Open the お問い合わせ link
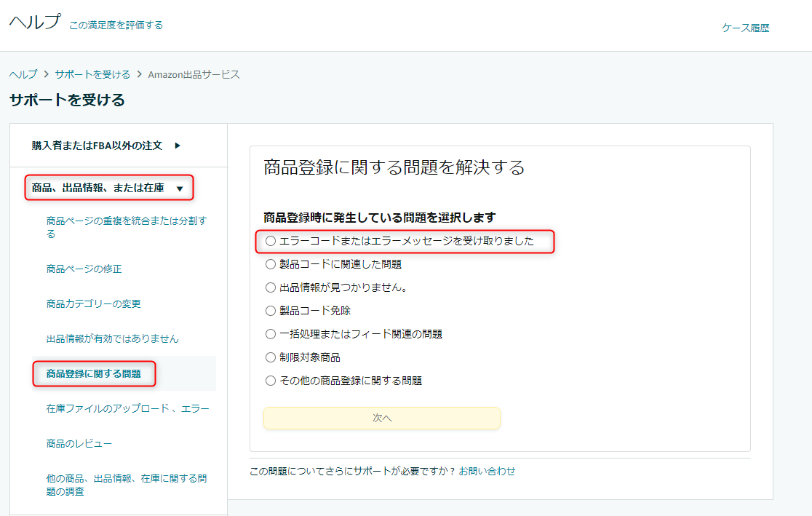 (x=488, y=471)
